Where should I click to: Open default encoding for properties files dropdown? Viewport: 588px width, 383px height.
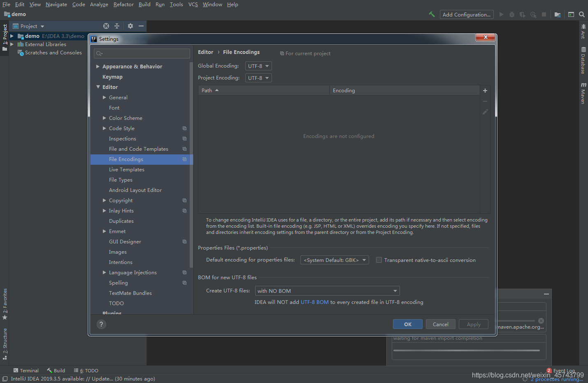click(335, 260)
